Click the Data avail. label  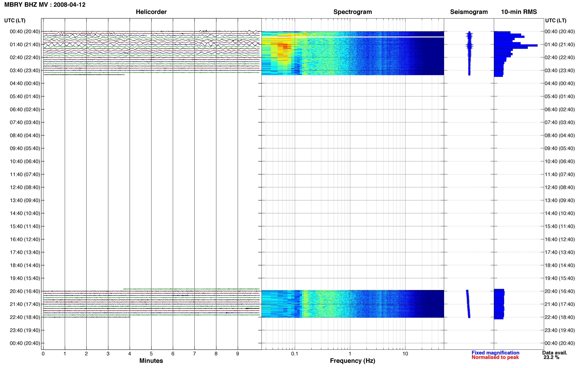point(555,353)
